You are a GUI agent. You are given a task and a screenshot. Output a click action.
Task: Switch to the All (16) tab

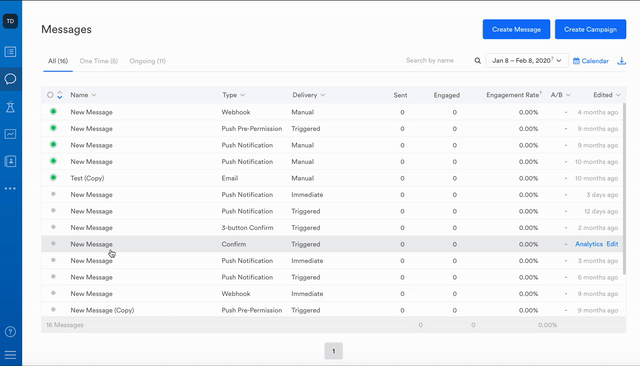pyautogui.click(x=58, y=61)
